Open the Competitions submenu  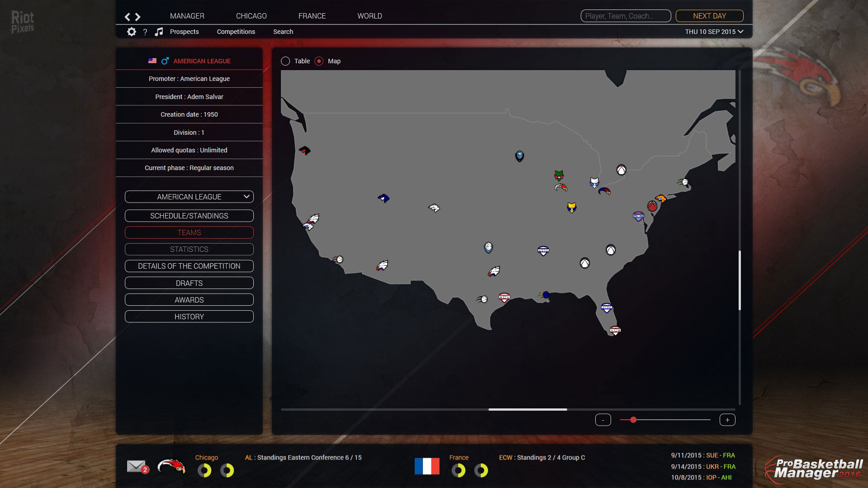[236, 32]
